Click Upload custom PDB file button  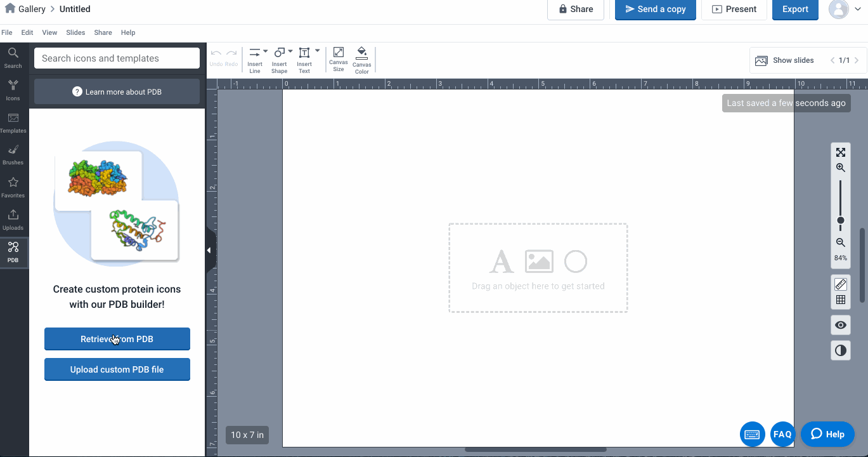coord(117,369)
